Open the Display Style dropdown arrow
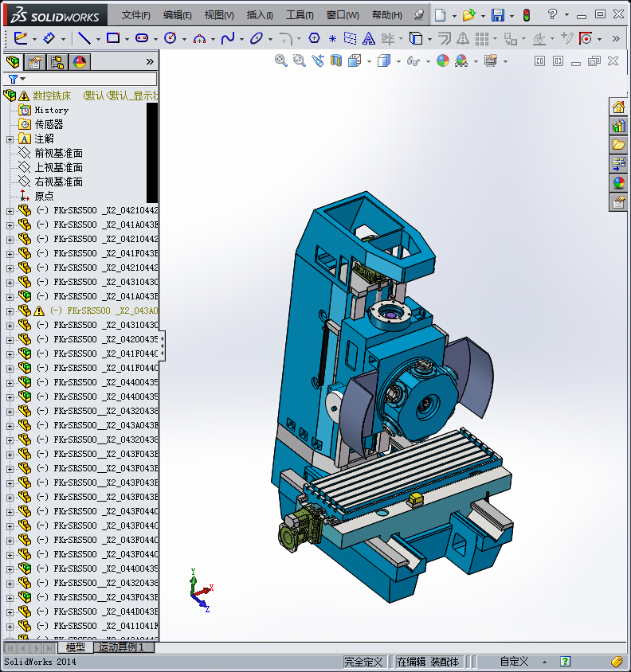Screen dimensions: 631x672 pyautogui.click(x=398, y=61)
